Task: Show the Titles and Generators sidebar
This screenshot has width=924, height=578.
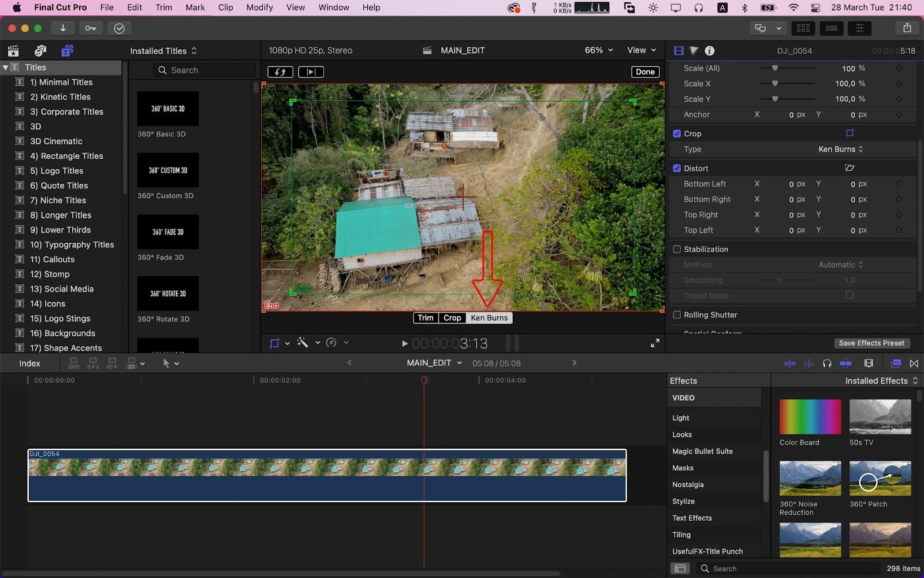Action: [67, 51]
